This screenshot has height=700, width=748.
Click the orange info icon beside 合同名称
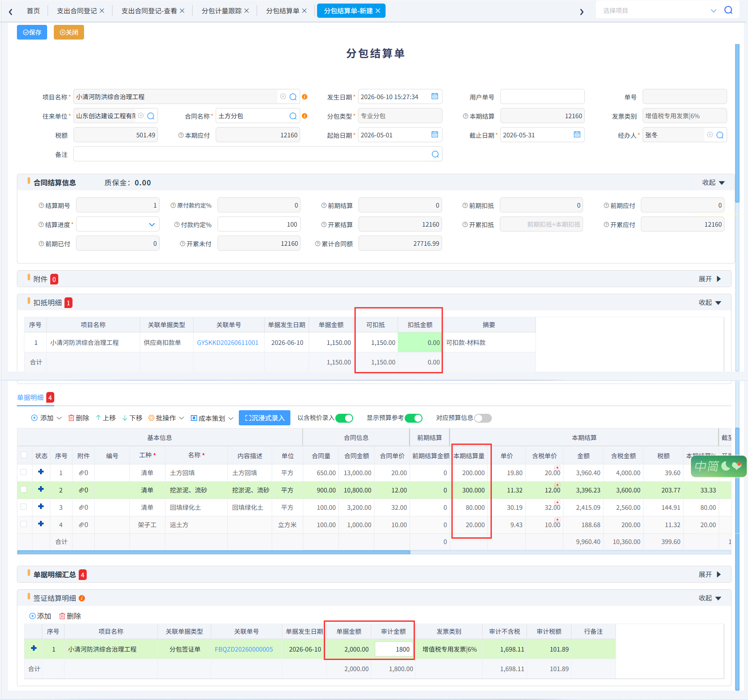click(x=305, y=116)
